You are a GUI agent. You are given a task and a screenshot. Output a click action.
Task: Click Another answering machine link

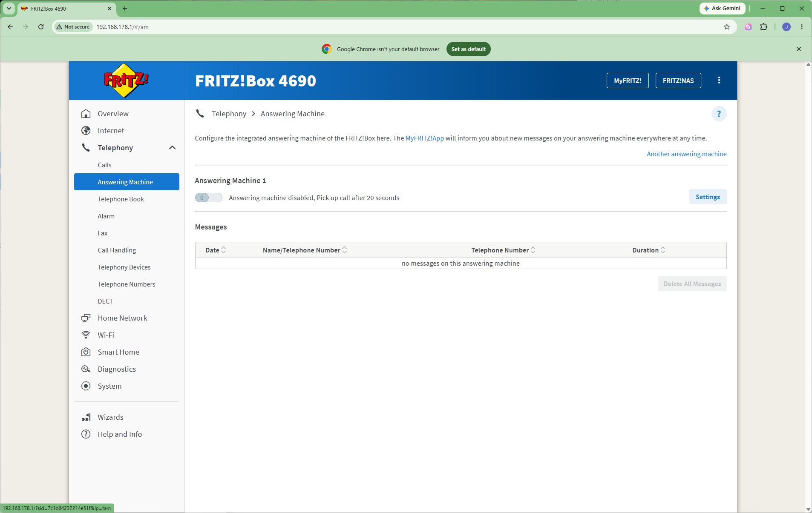686,154
